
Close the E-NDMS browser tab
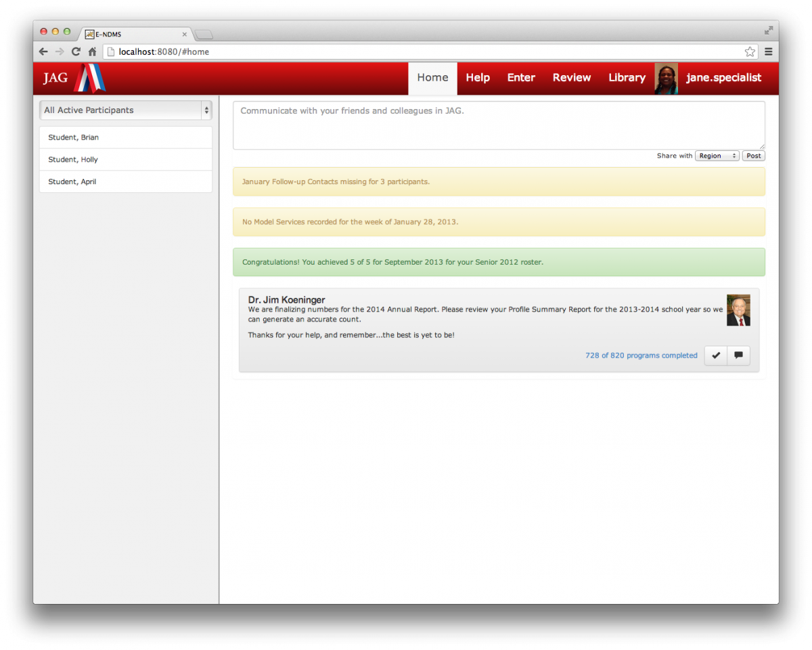tap(185, 35)
